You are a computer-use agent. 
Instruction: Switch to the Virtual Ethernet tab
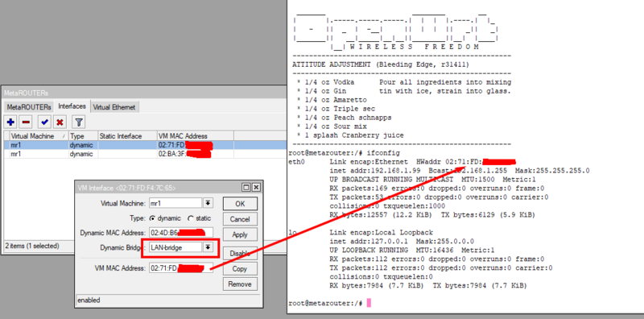(x=114, y=107)
